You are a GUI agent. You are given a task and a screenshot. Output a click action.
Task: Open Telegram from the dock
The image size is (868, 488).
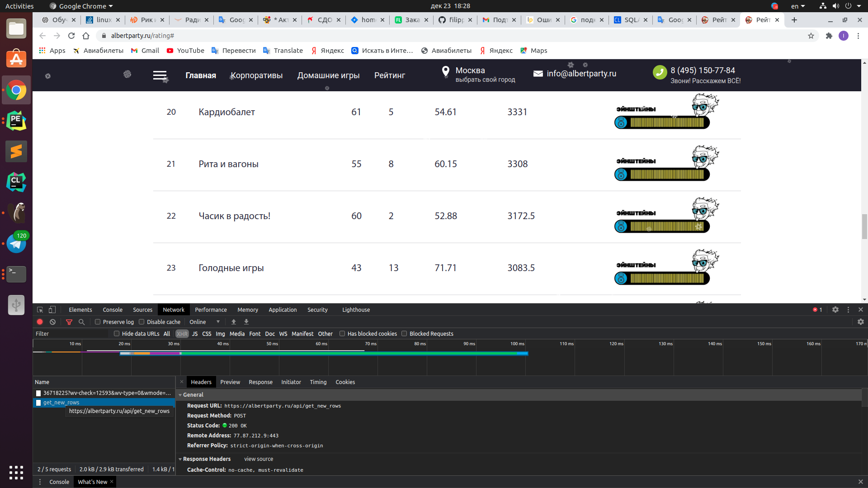16,244
